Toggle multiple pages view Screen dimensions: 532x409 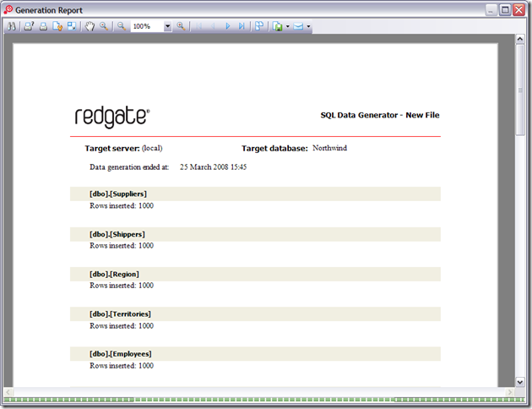(259, 26)
